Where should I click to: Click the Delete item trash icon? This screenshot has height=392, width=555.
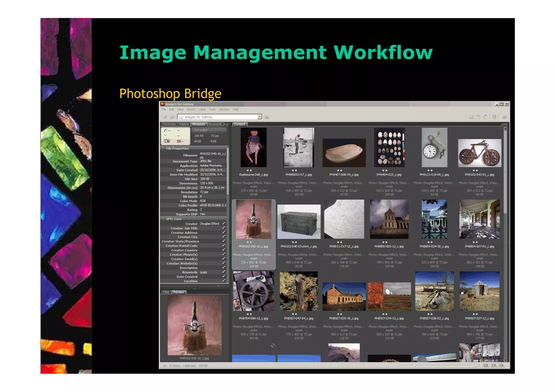[x=494, y=117]
